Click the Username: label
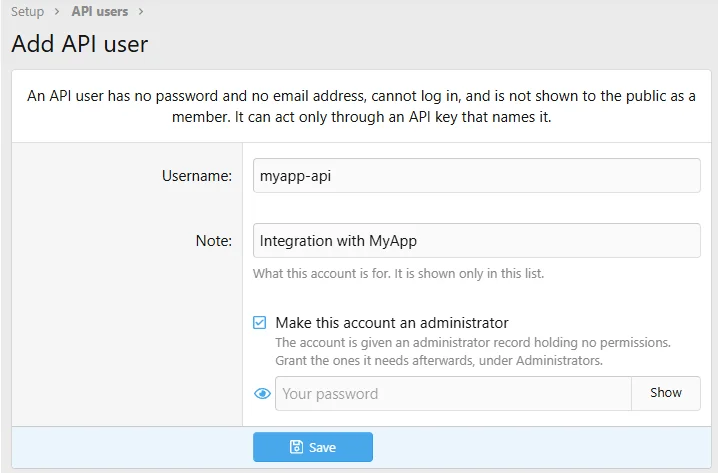The height and width of the screenshot is (473, 718). coord(197,176)
